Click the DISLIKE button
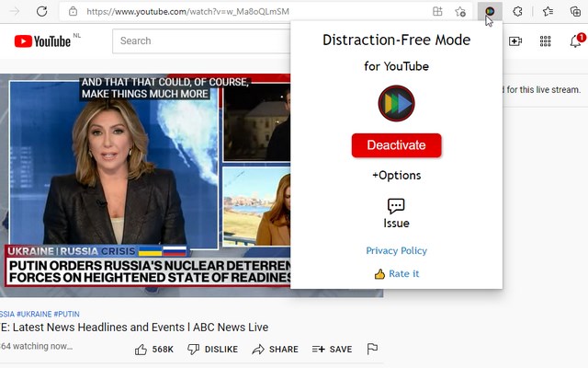The image size is (588, 368). tap(212, 350)
